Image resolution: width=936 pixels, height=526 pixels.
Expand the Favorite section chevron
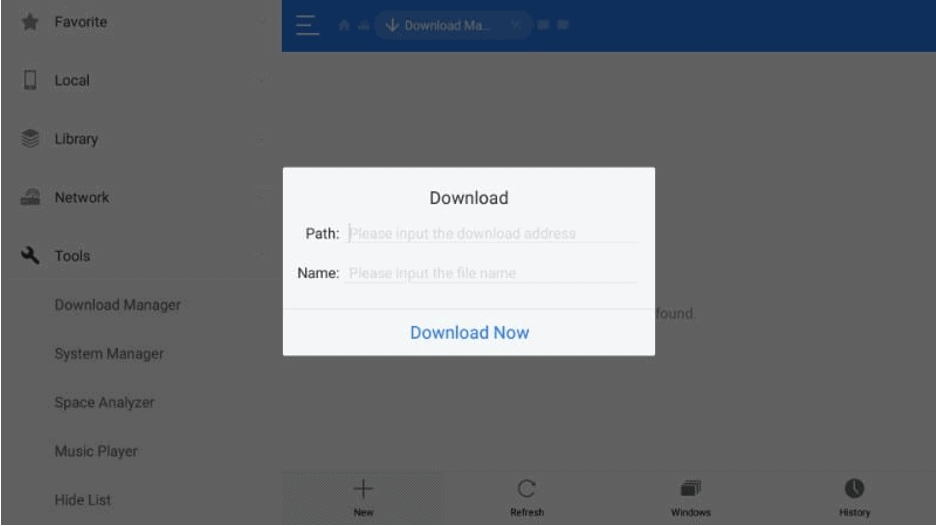point(262,22)
